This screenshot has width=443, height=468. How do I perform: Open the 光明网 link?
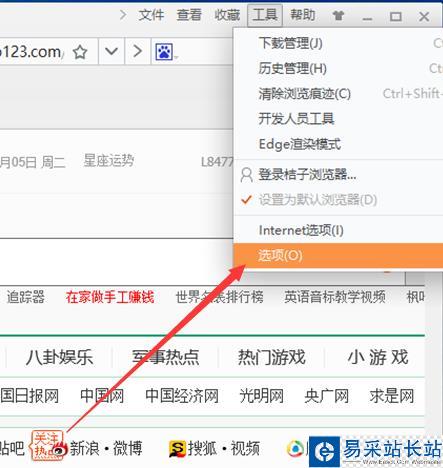(261, 396)
